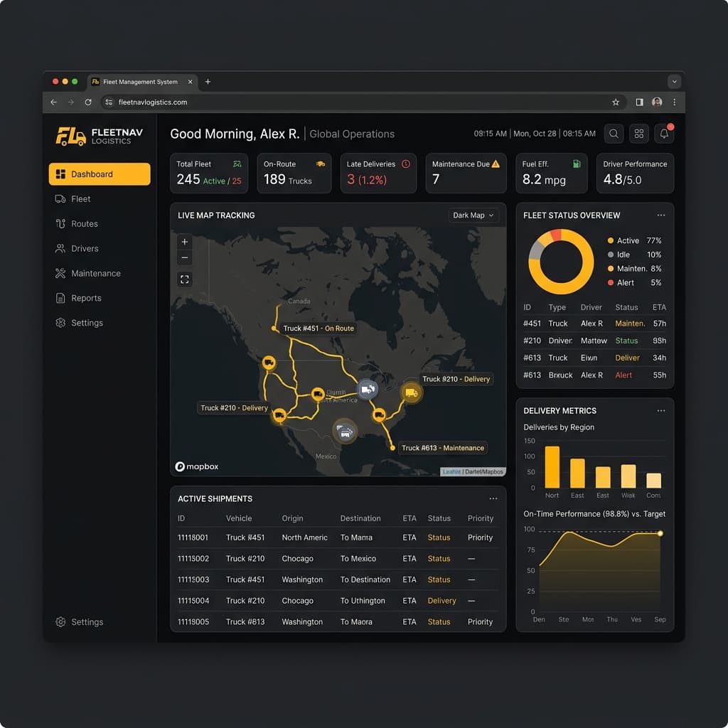728x728 pixels.
Task: Click the Active legend color dot
Action: click(611, 240)
